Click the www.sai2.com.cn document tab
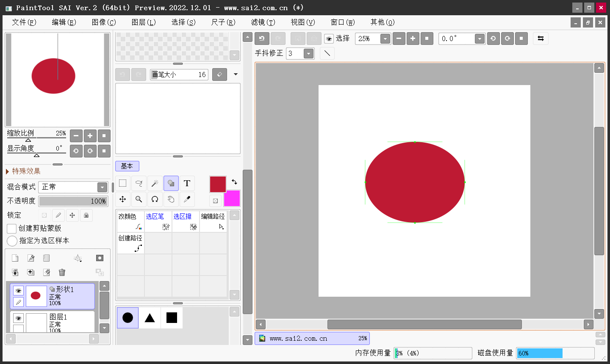Image resolution: width=610 pixels, height=364 pixels. (312, 339)
